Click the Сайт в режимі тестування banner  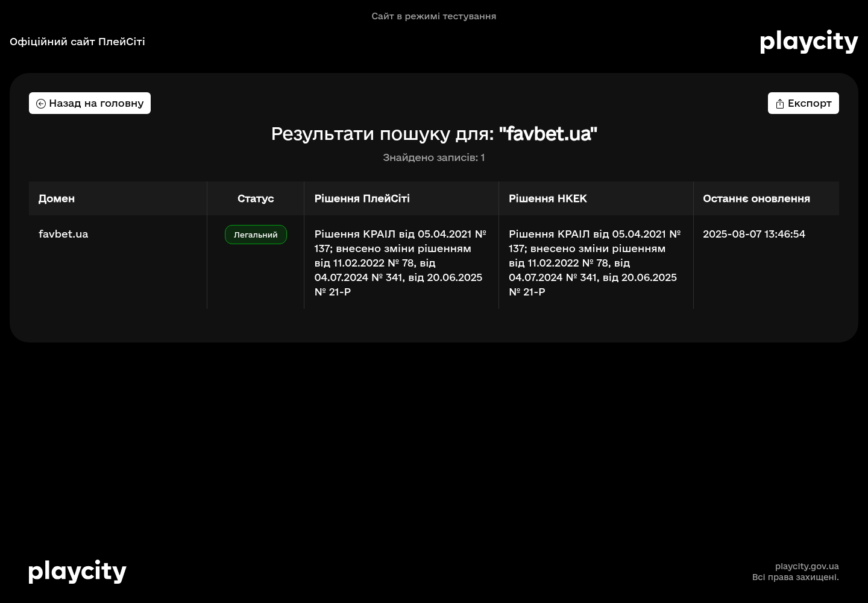coord(434,16)
